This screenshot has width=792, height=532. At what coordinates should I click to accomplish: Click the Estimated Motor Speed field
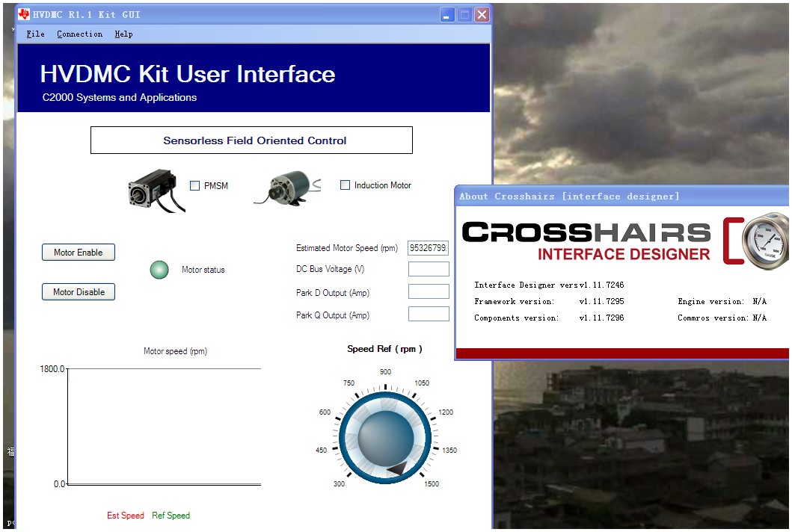click(x=429, y=248)
